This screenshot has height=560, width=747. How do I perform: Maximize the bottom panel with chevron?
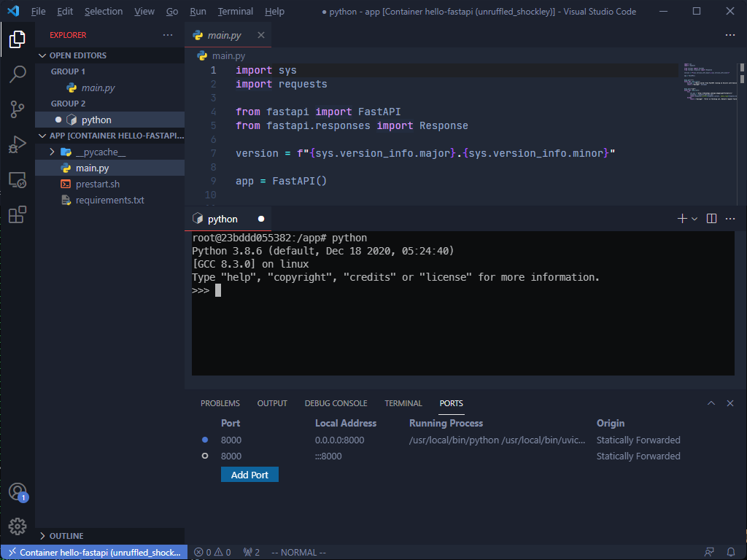click(x=711, y=402)
